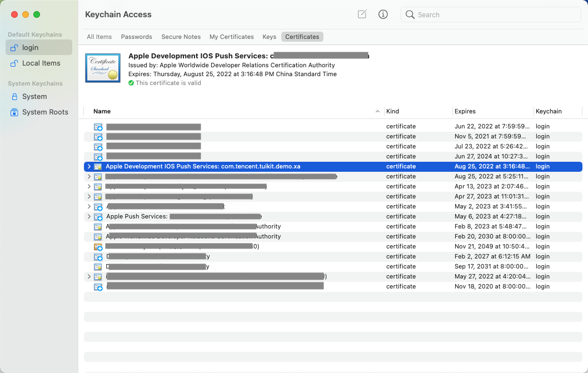Open the Passwords tab
This screenshot has width=588, height=373.
point(137,37)
